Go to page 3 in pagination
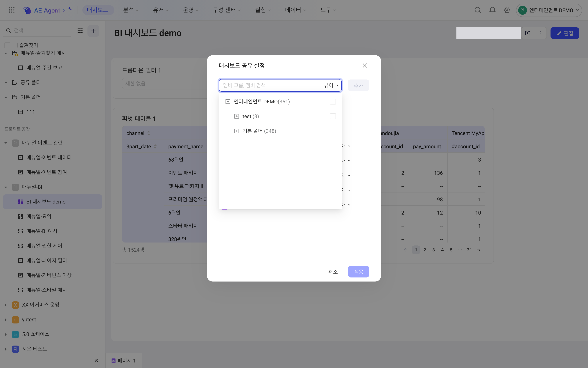Viewport: 588px width, 368px height. [x=433, y=250]
